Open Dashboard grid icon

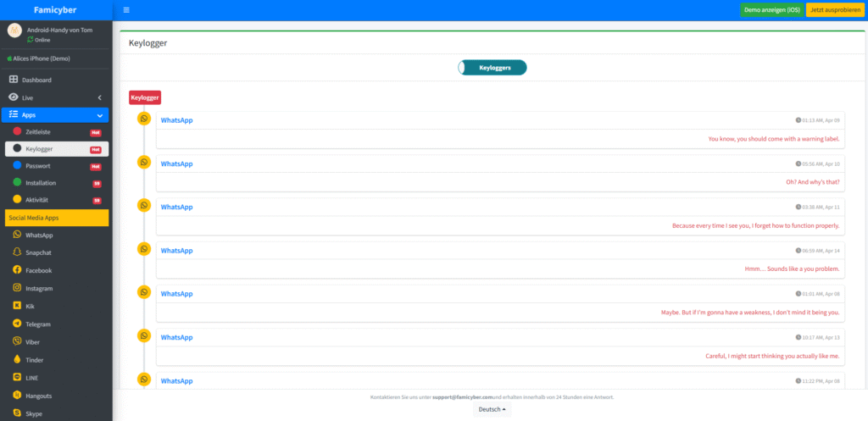pos(14,80)
